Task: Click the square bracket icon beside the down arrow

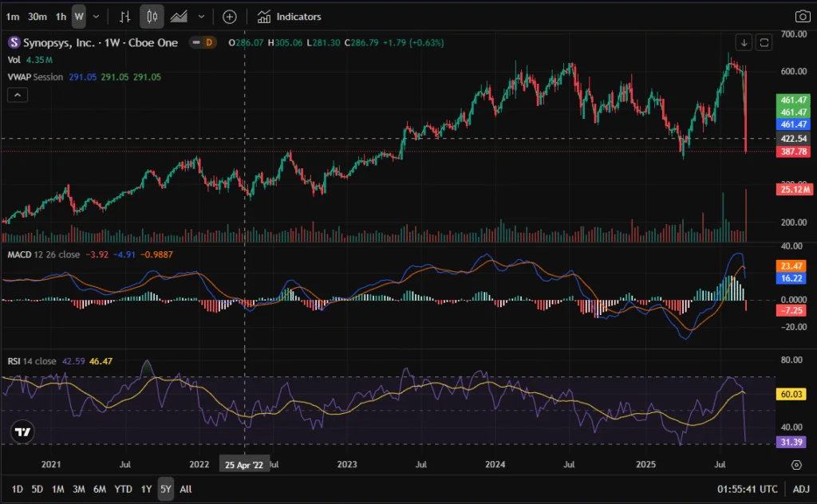Action: (x=764, y=42)
